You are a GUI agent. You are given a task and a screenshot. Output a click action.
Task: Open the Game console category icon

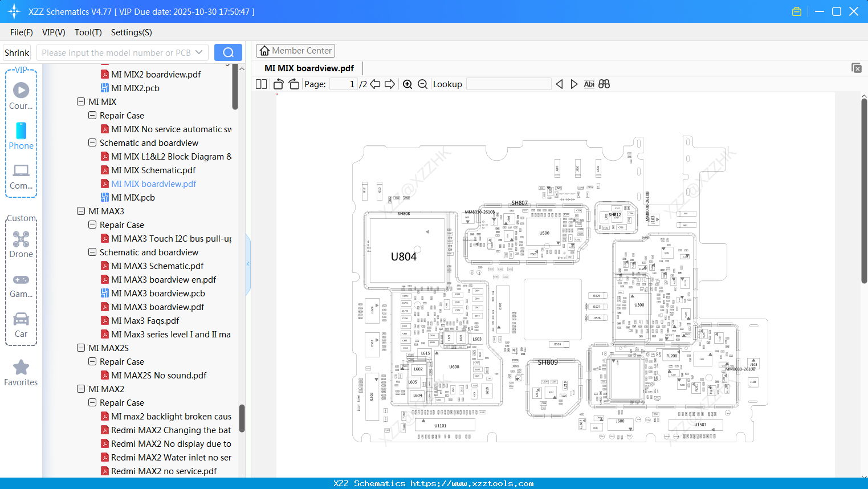point(21,279)
